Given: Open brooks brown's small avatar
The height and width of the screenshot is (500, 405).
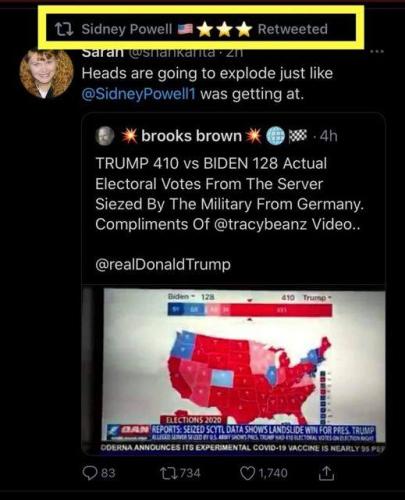Looking at the screenshot, I should 105,136.
